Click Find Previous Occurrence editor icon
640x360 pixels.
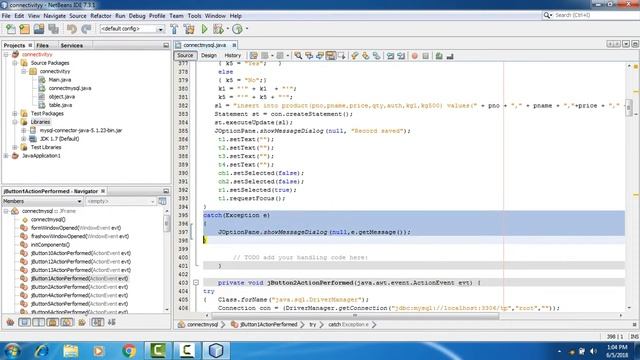(309, 56)
